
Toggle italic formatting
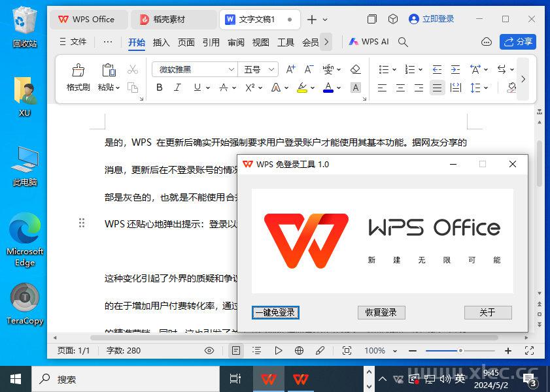click(x=177, y=88)
